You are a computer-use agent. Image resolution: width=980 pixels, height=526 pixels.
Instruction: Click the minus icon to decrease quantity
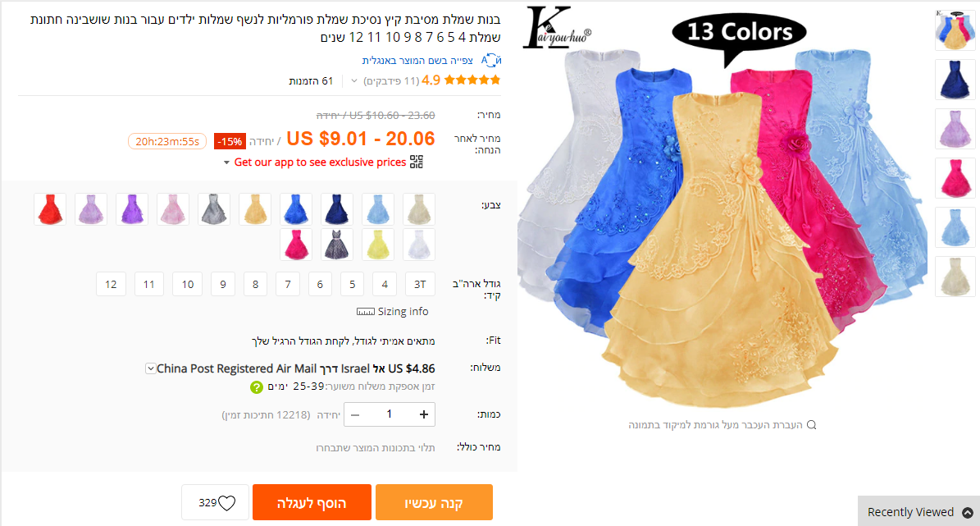point(355,414)
